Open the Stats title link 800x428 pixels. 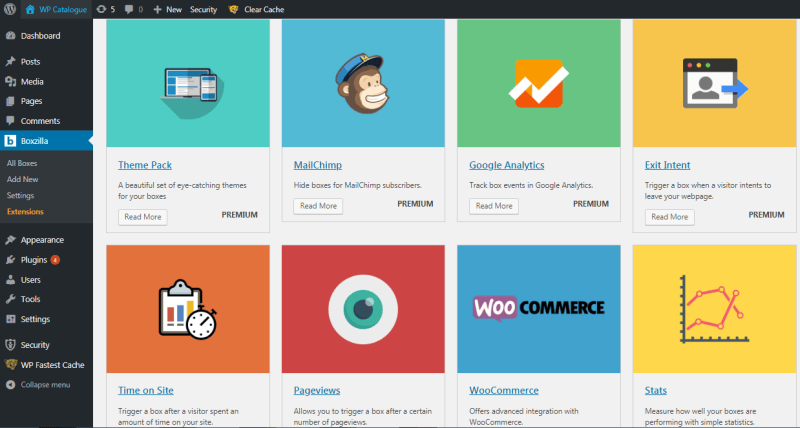click(x=656, y=390)
